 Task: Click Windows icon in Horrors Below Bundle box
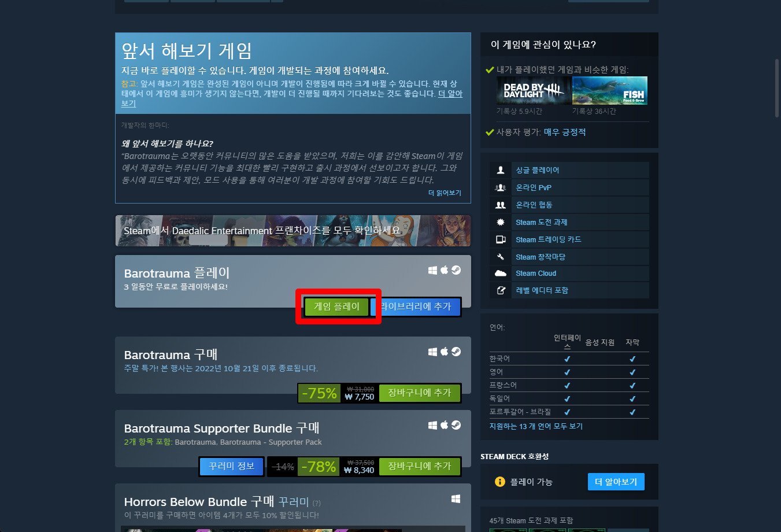click(456, 498)
